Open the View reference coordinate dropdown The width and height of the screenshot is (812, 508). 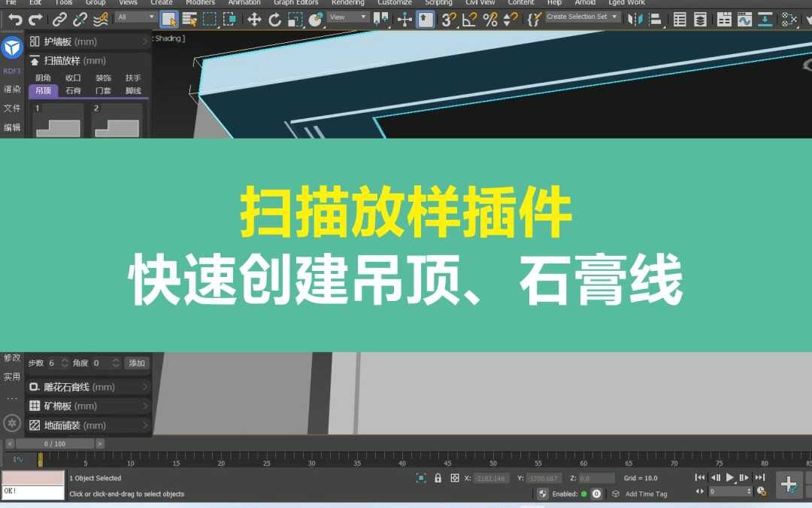coord(348,17)
